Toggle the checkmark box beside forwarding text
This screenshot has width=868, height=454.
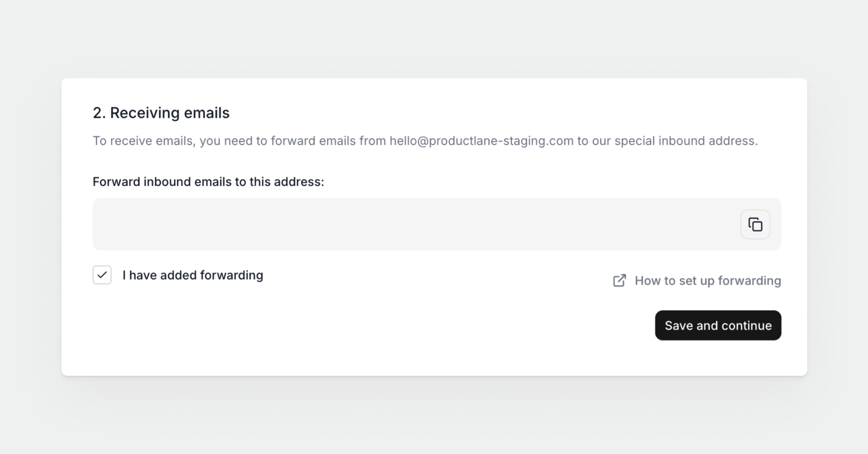(x=102, y=275)
